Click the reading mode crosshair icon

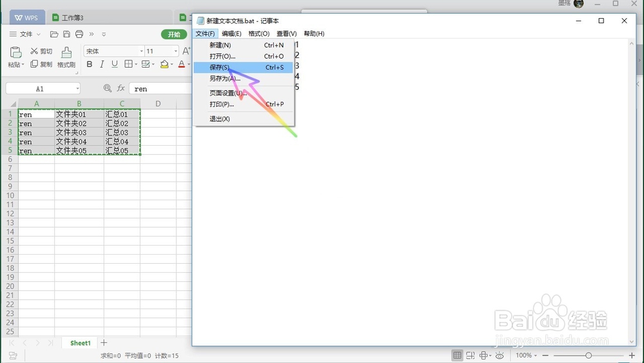484,355
